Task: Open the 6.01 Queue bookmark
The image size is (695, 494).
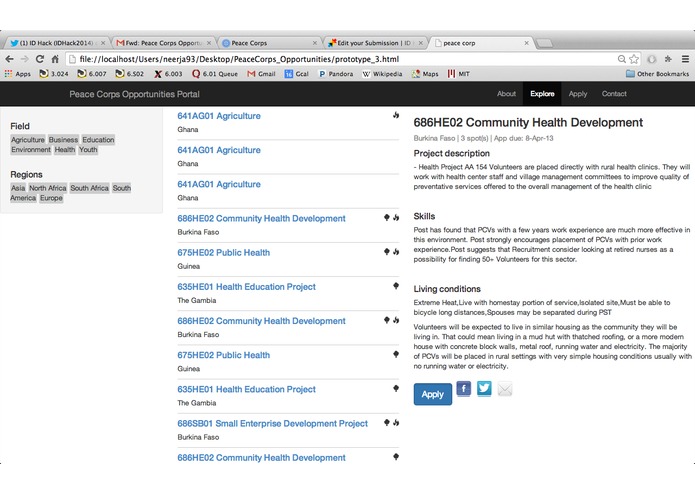Action: tap(215, 74)
